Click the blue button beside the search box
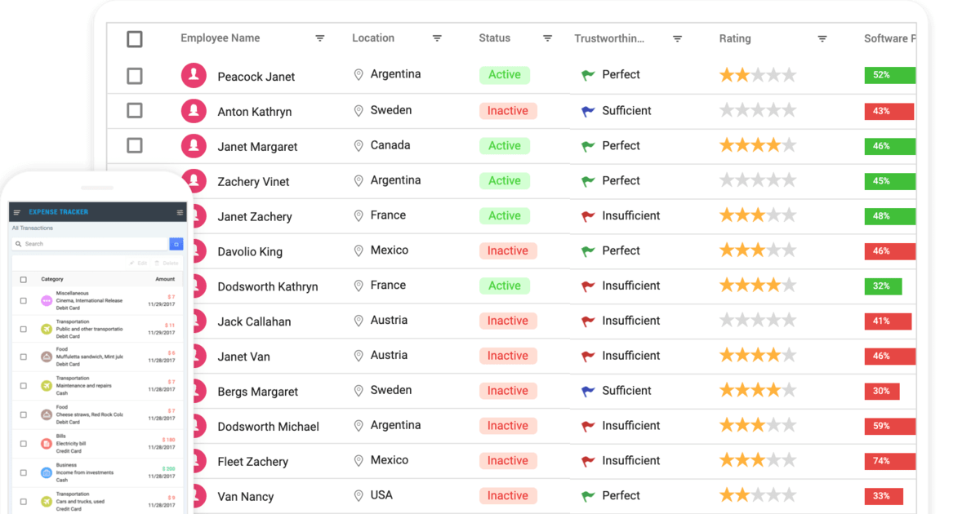 tap(176, 244)
